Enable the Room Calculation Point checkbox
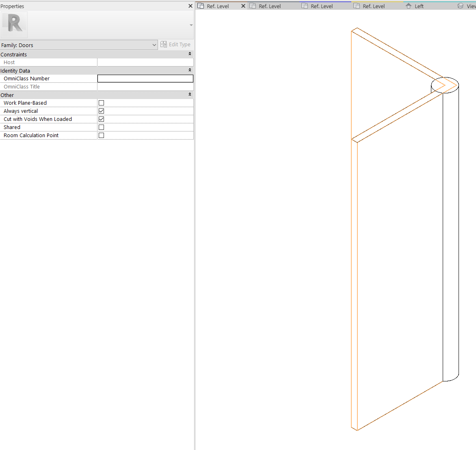The image size is (476, 450). click(101, 135)
